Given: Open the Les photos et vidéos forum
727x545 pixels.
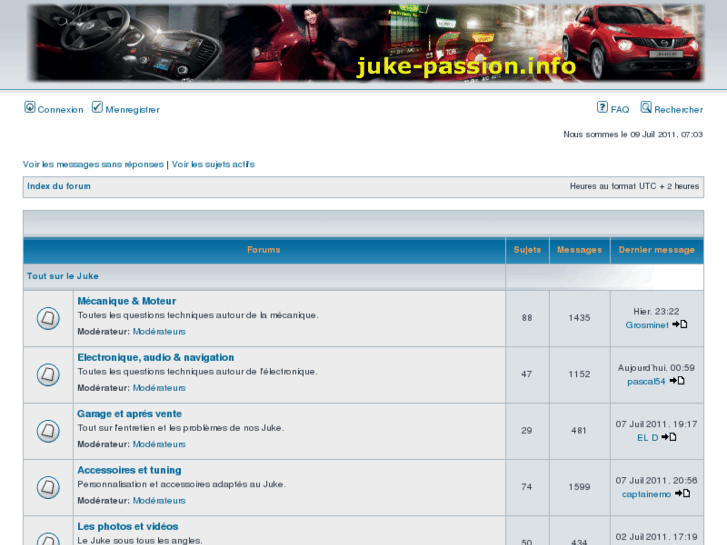Looking at the screenshot, I should (128, 526).
